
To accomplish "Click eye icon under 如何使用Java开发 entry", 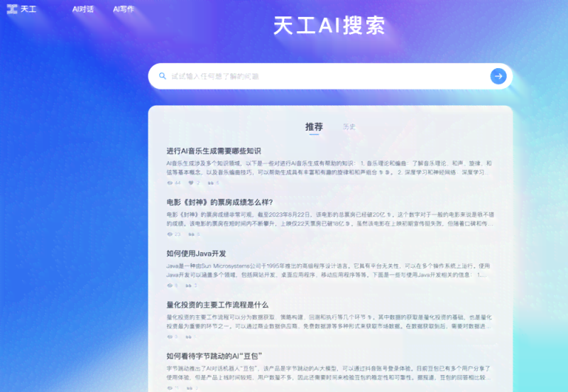I will point(170,285).
